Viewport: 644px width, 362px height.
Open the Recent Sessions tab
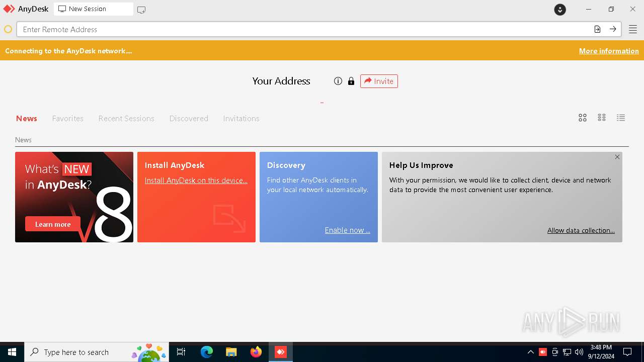126,119
